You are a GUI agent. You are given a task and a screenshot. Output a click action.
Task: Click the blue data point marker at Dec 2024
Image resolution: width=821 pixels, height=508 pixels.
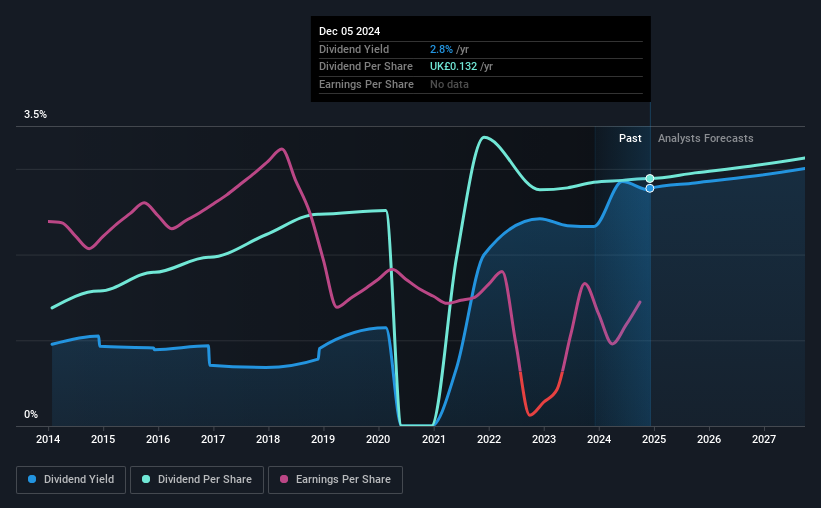coord(650,189)
